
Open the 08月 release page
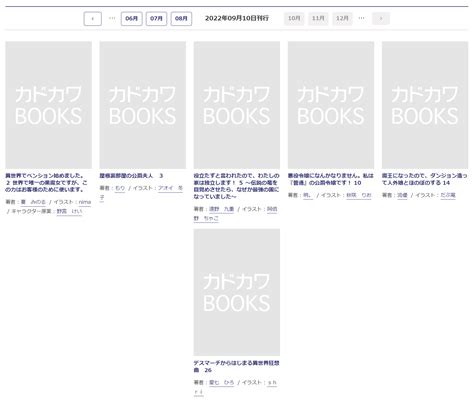coord(181,19)
